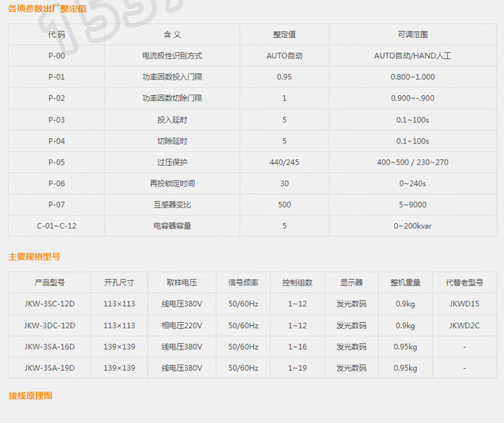Click the 接线原理图 section heading
The image size is (504, 423).
30,395
